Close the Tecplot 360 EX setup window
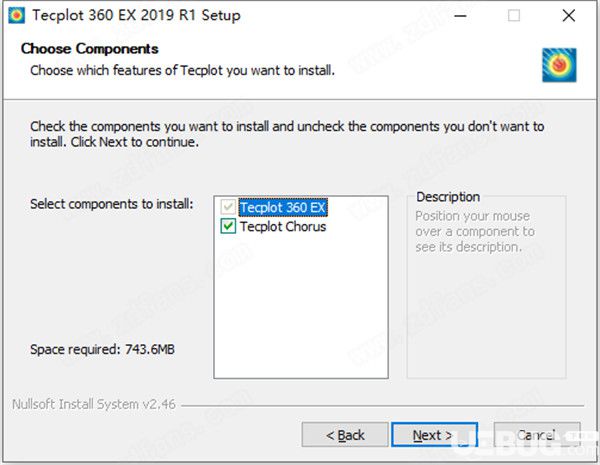Image resolution: width=600 pixels, height=465 pixels. point(569,16)
